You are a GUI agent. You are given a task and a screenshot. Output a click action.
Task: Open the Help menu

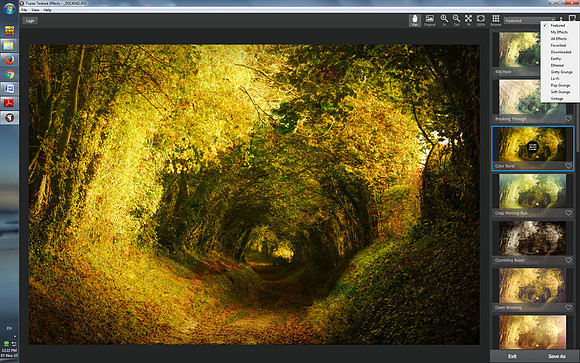click(47, 10)
